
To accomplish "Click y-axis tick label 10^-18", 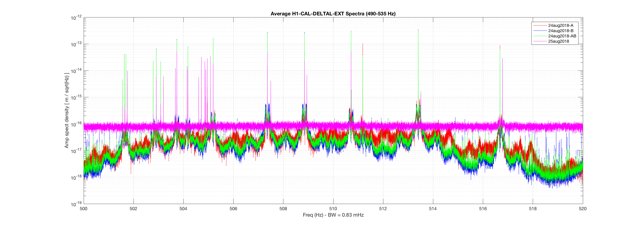I will (x=76, y=178).
